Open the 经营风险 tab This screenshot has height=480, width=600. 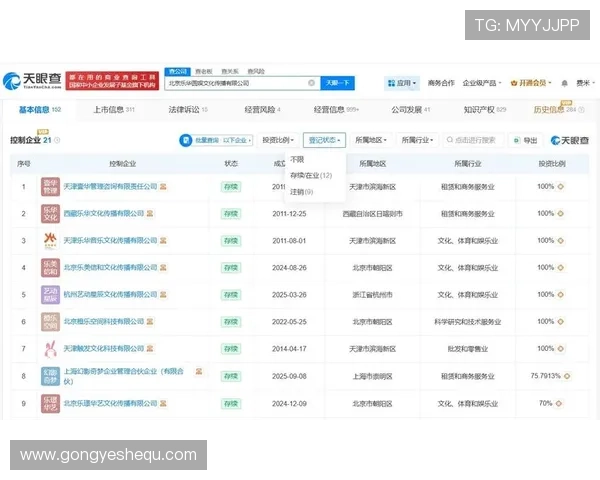(x=262, y=110)
